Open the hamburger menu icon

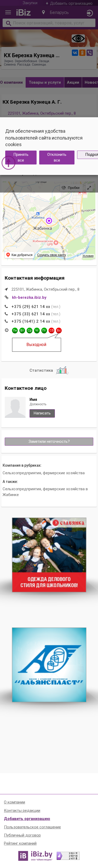[8, 13]
